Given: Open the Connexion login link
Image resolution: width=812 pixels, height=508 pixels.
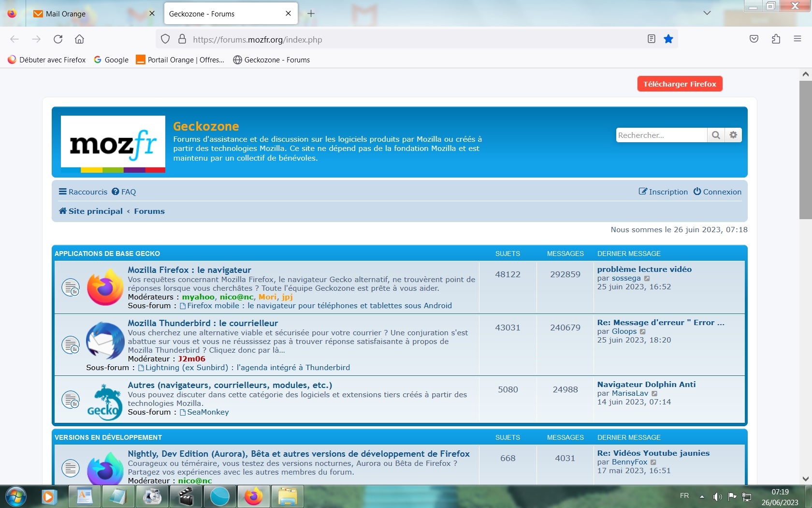Looking at the screenshot, I should coord(717,192).
